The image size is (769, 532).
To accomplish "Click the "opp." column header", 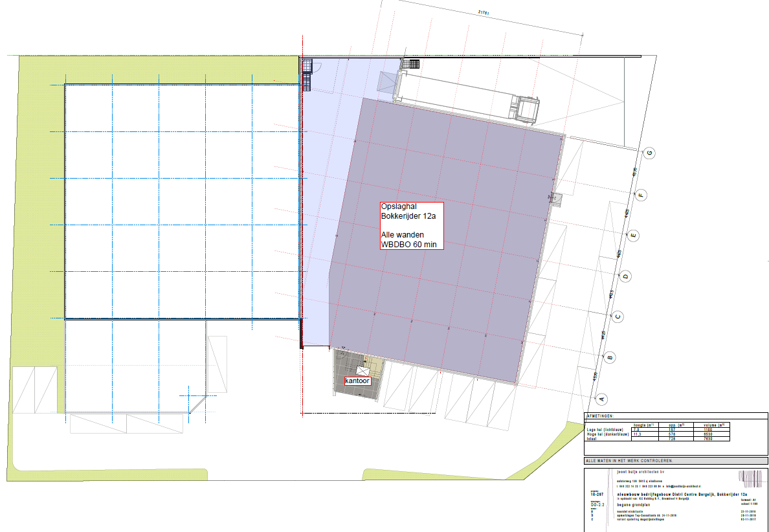I will [676, 425].
